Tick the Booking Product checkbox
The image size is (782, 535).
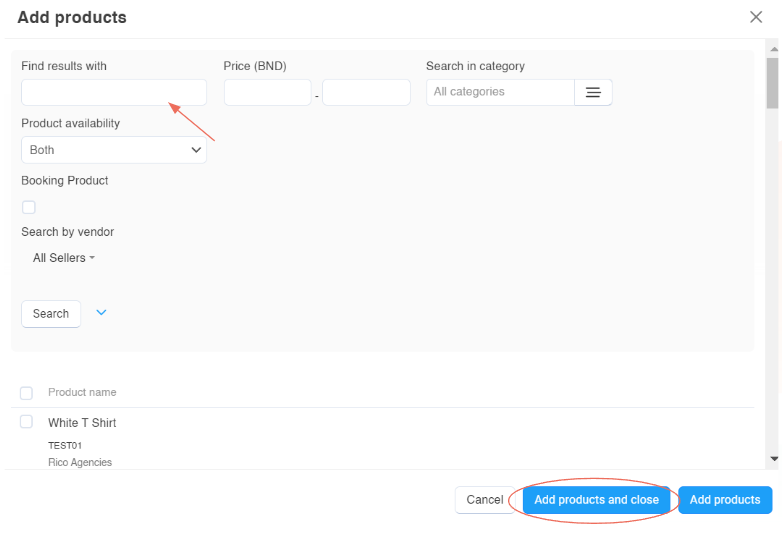pyautogui.click(x=28, y=207)
